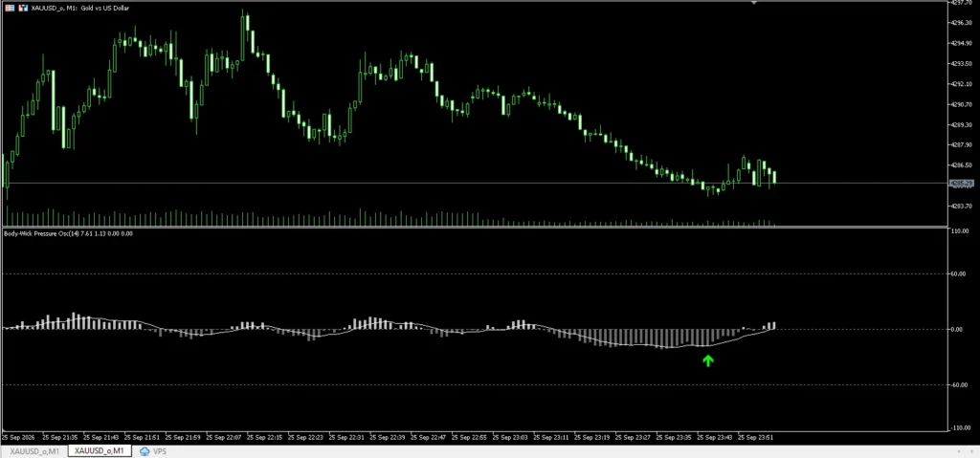
Task: Click the '25 Sep 22:15' time axis label
Action: [x=264, y=437]
